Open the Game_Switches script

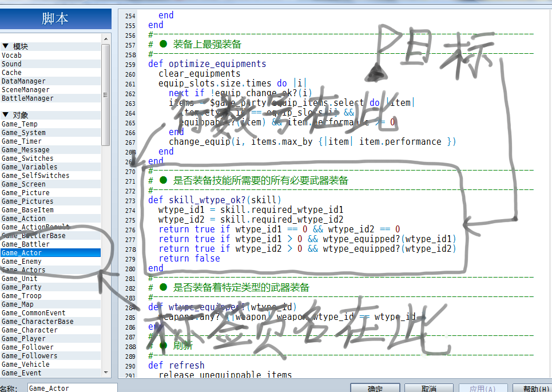click(x=50, y=159)
